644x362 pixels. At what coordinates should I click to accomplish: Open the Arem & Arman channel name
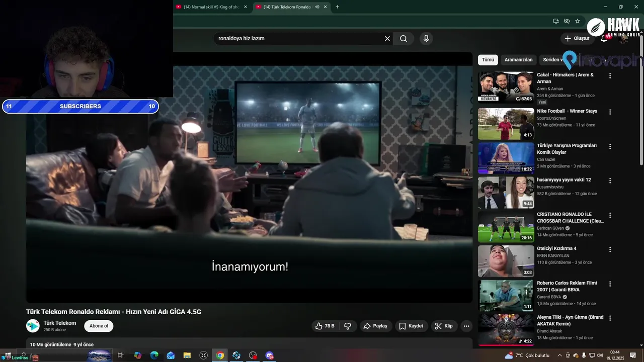click(550, 88)
